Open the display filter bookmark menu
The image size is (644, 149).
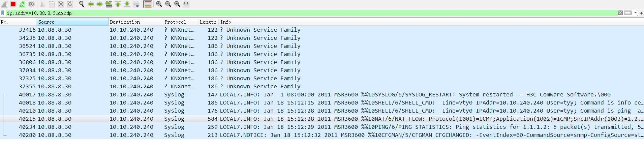pyautogui.click(x=3, y=13)
